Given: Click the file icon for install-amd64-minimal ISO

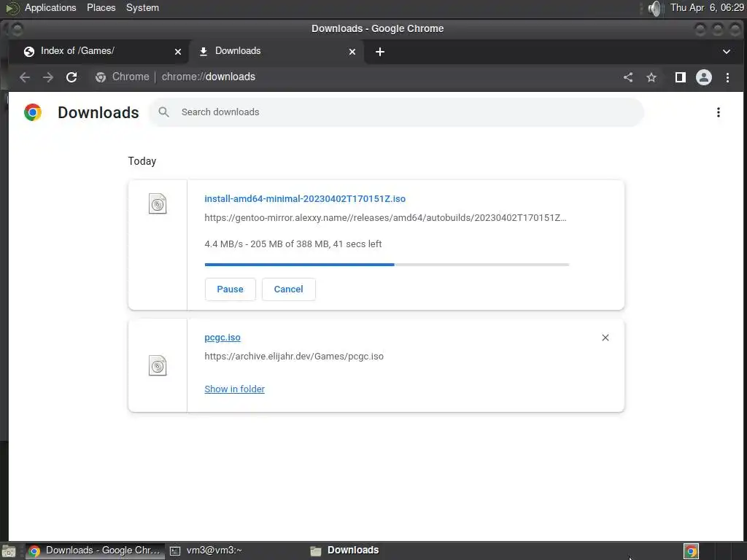Looking at the screenshot, I should coord(158,204).
